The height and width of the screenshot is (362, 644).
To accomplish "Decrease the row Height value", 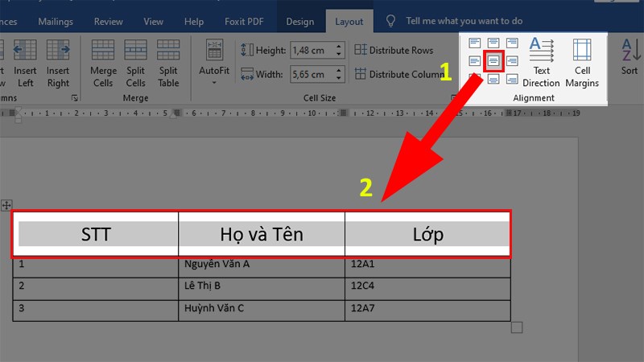I will 339,54.
